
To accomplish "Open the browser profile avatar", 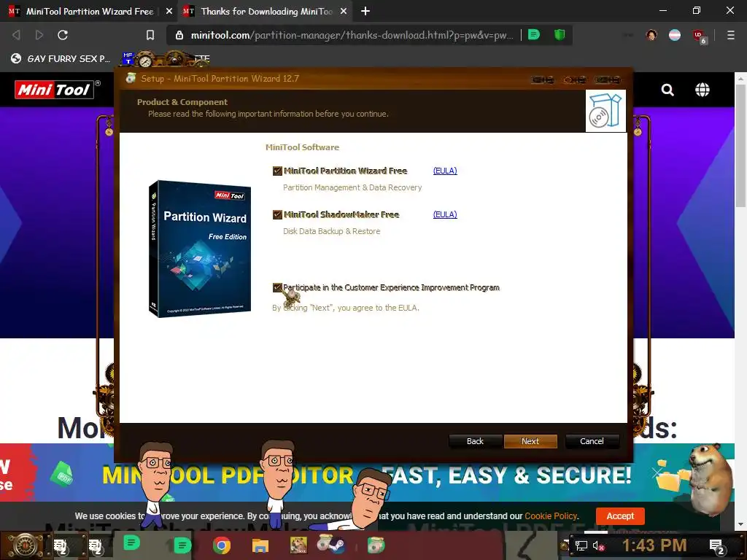I will [x=651, y=35].
